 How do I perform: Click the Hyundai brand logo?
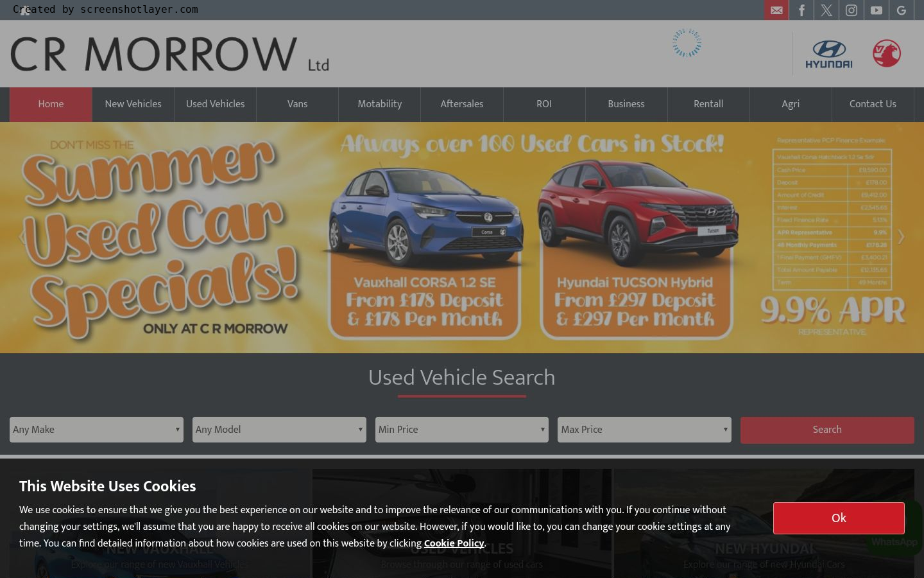click(x=829, y=54)
